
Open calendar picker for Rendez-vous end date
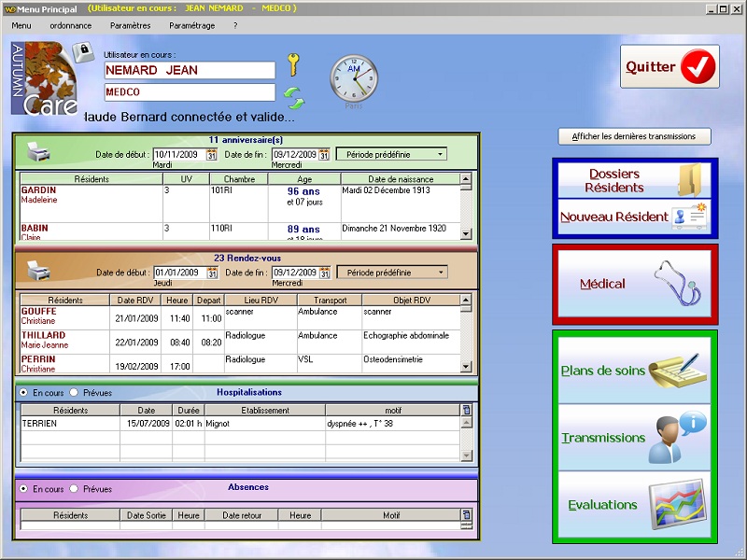coord(324,273)
